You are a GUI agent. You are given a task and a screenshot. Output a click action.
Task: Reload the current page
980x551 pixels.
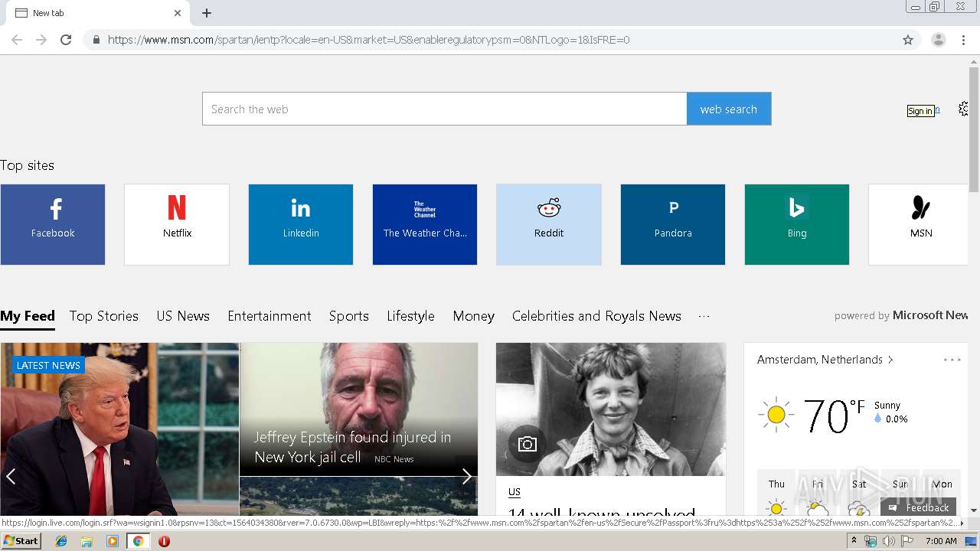point(66,40)
